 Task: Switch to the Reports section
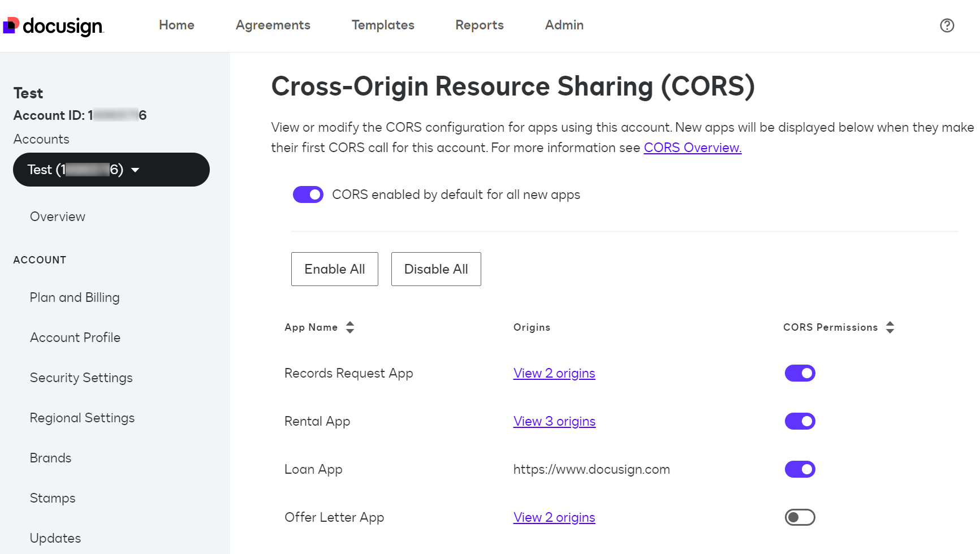(x=479, y=25)
